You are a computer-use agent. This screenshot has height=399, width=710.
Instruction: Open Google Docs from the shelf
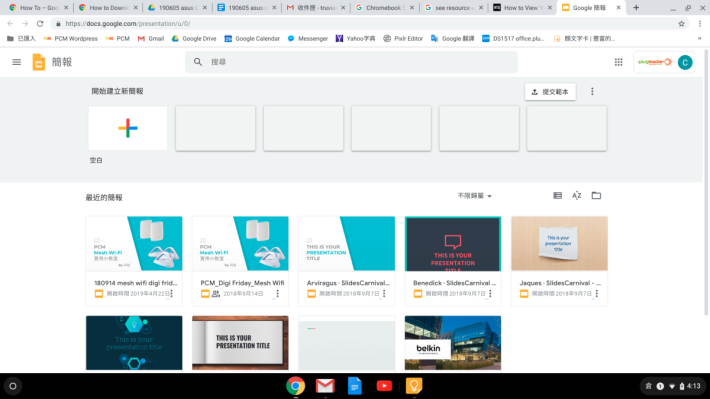[x=355, y=386]
